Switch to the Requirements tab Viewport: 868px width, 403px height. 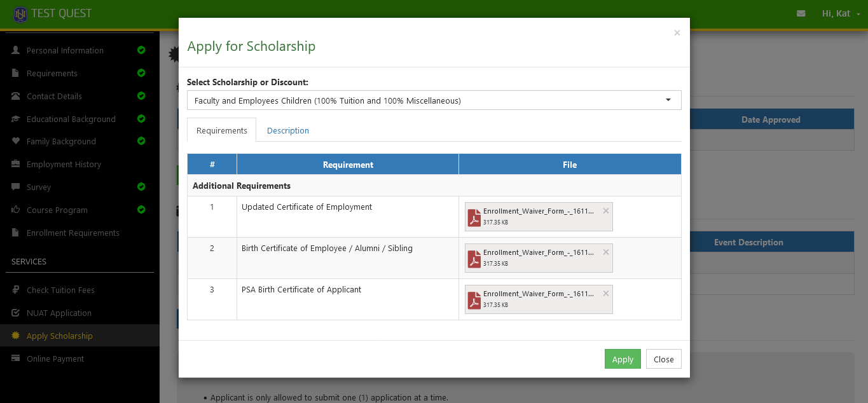pos(221,130)
